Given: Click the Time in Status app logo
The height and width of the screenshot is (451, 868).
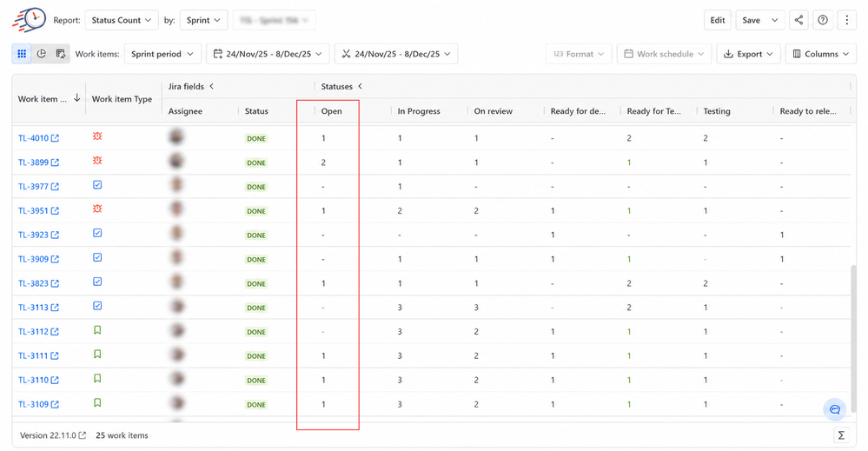Looking at the screenshot, I should pos(30,20).
